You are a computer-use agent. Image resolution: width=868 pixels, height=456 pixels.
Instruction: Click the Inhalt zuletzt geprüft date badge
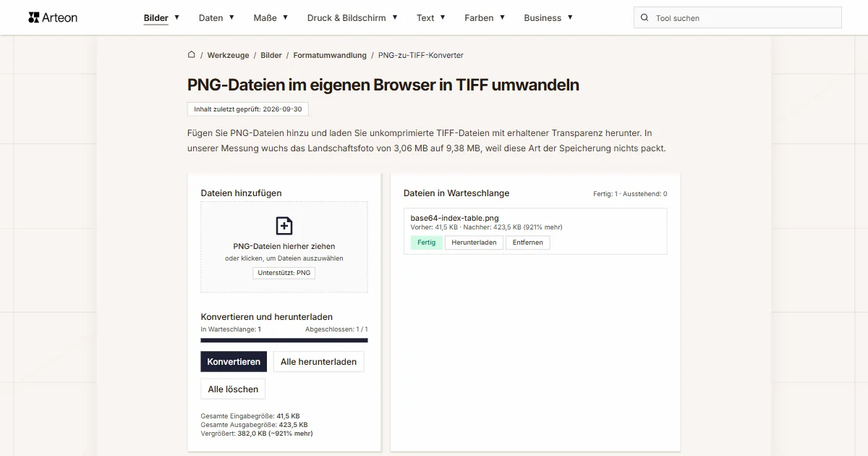248,109
